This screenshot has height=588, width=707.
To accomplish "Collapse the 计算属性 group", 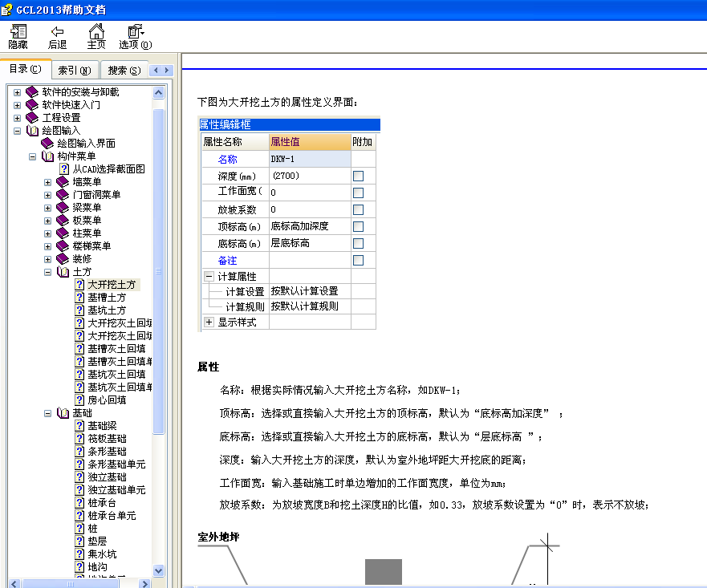I will tap(209, 277).
